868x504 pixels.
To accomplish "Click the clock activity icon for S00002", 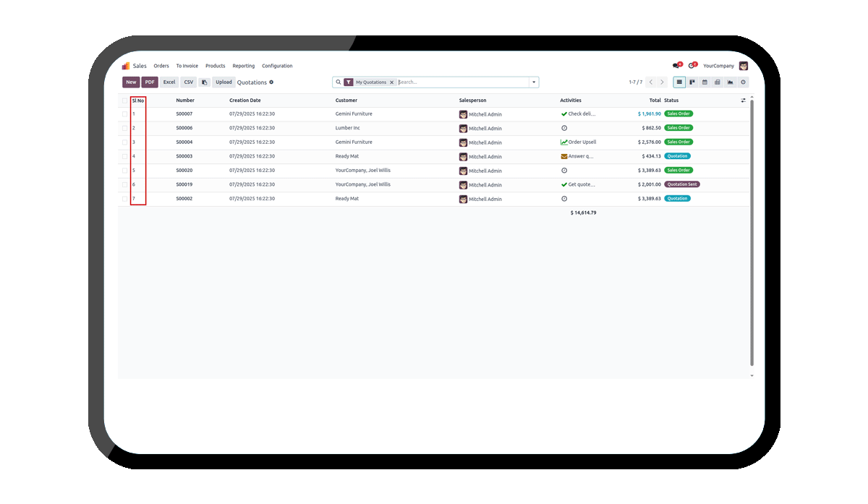I will coord(564,199).
